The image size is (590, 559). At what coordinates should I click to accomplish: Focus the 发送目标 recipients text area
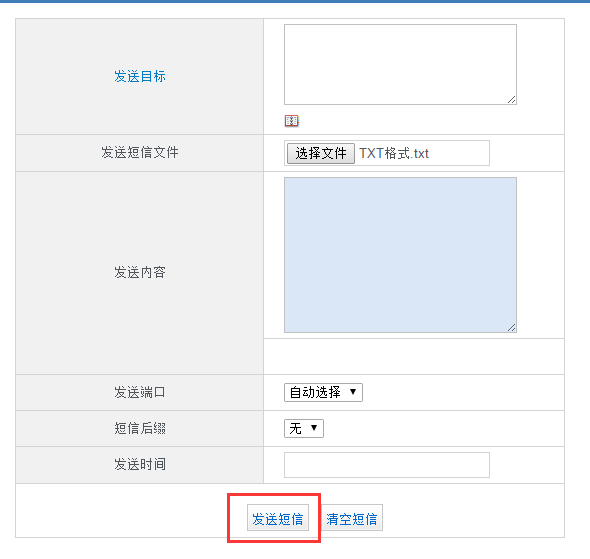(x=400, y=64)
